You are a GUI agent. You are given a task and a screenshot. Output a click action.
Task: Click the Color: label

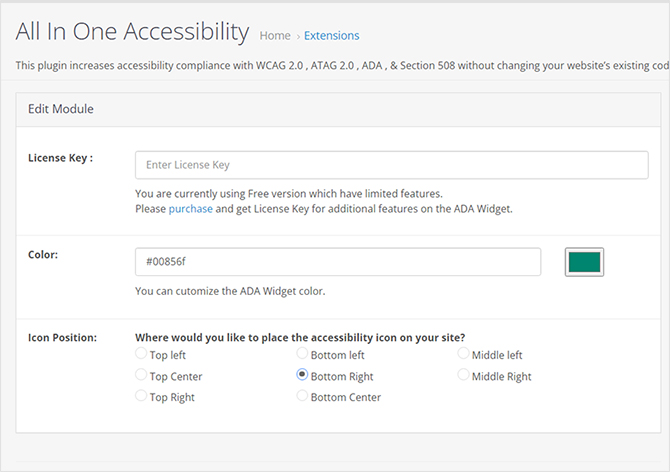pyautogui.click(x=43, y=255)
